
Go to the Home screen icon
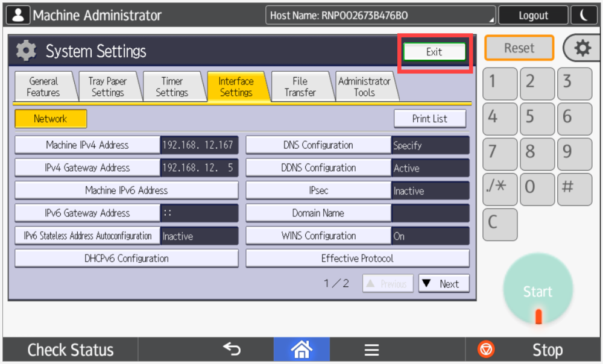pyautogui.click(x=301, y=349)
